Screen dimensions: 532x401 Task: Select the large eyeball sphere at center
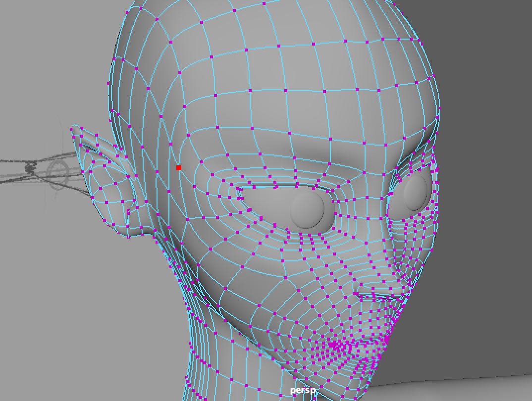coord(307,209)
